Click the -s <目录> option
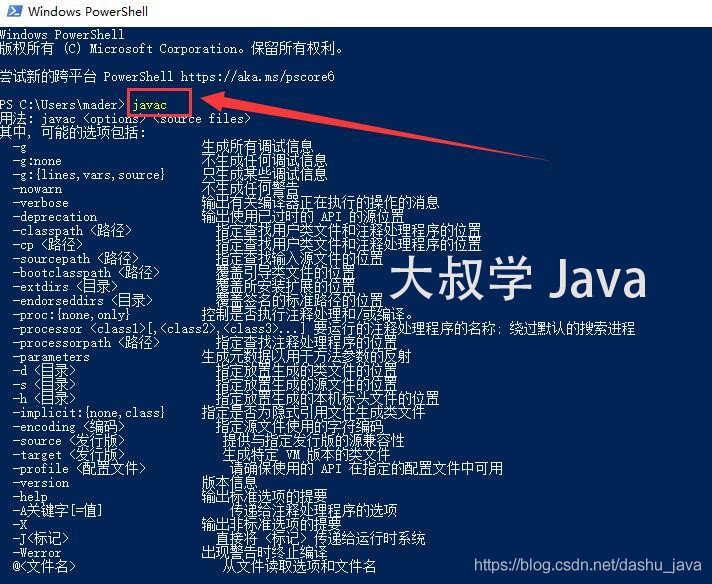The image size is (712, 584). point(44,385)
